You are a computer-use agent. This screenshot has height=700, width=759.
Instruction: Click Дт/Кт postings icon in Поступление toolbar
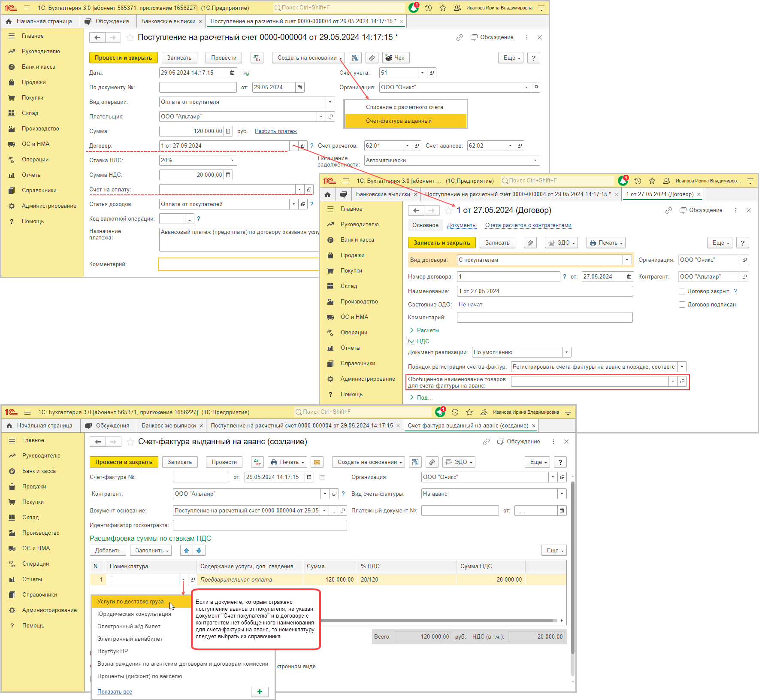click(257, 58)
